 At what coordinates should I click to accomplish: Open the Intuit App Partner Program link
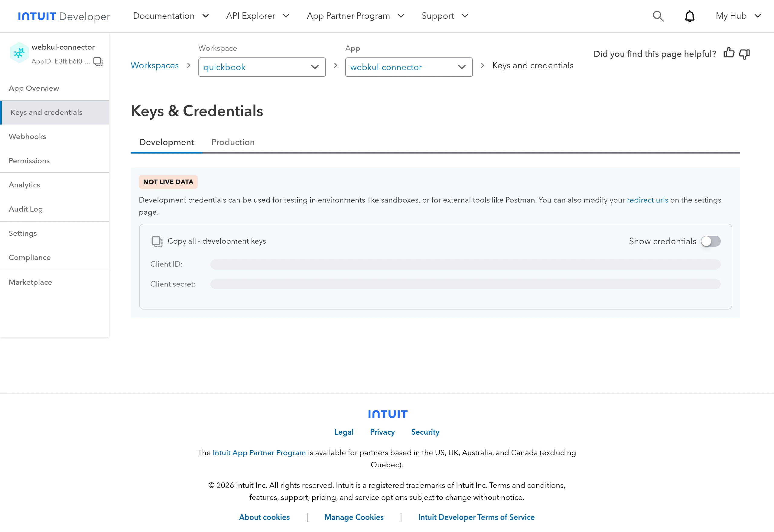click(259, 453)
